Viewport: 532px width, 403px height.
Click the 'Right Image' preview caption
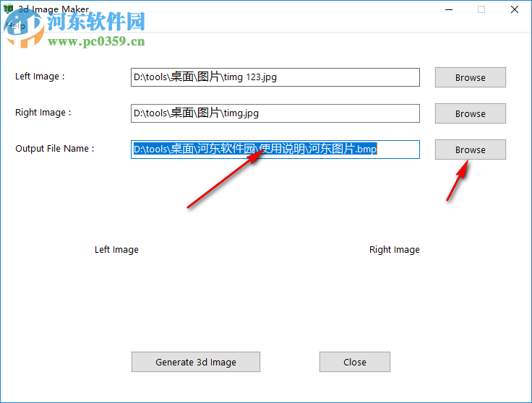pyautogui.click(x=394, y=250)
